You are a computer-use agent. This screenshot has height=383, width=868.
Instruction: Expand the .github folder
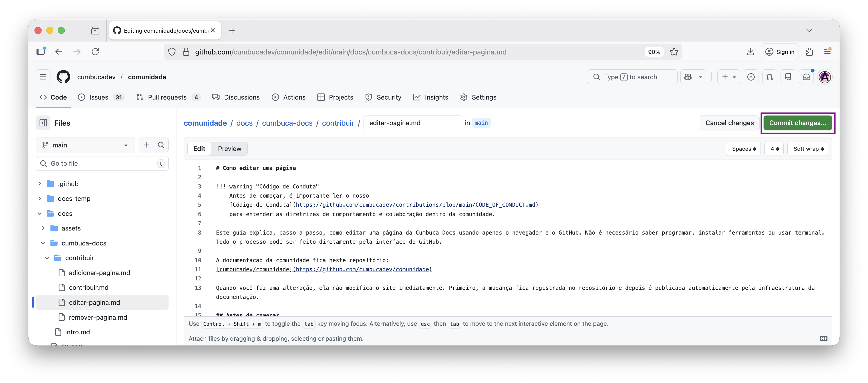[40, 183]
